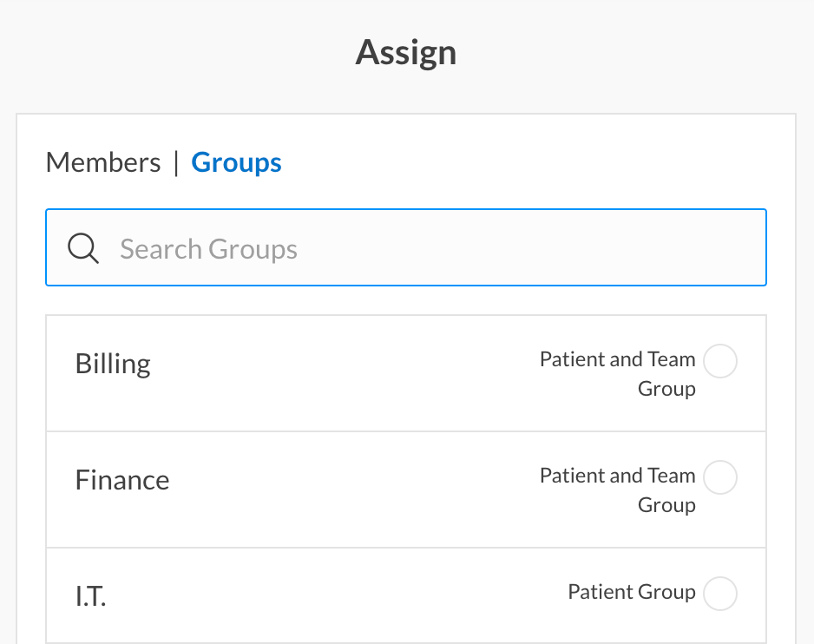
Task: Click the "Search Groups" placeholder text
Action: (x=208, y=249)
